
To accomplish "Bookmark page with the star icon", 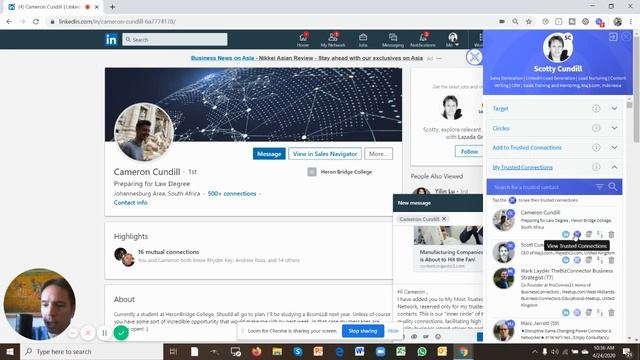I will pyautogui.click(x=529, y=22).
